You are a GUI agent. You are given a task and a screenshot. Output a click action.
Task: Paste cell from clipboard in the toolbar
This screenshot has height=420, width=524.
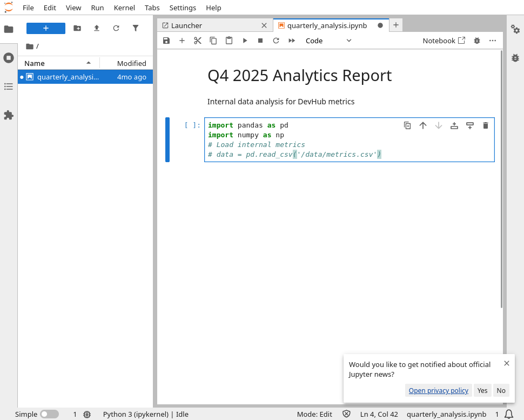point(229,41)
